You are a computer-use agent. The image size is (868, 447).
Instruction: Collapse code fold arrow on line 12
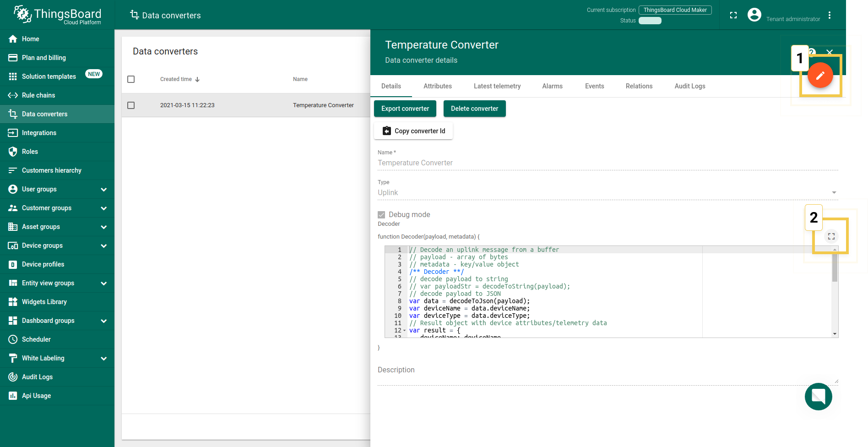tap(404, 330)
